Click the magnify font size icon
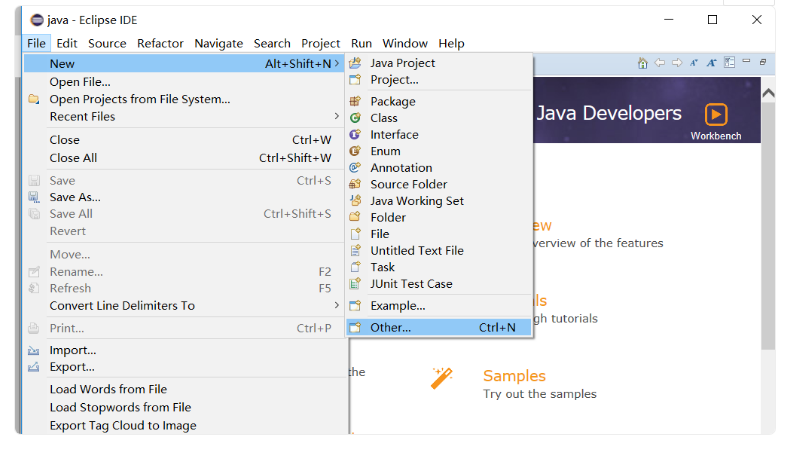Screen dimensions: 791x450 (x=711, y=63)
